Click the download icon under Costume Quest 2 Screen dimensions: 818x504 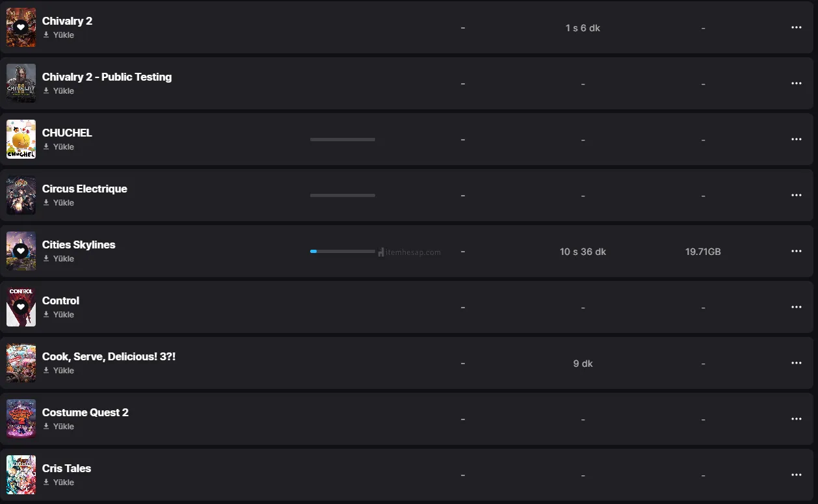(x=46, y=427)
